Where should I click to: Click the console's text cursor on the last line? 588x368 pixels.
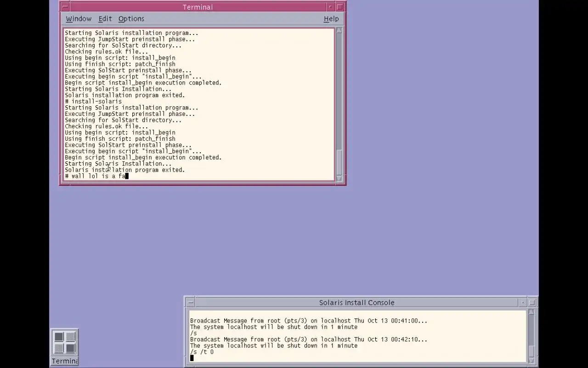point(192,358)
